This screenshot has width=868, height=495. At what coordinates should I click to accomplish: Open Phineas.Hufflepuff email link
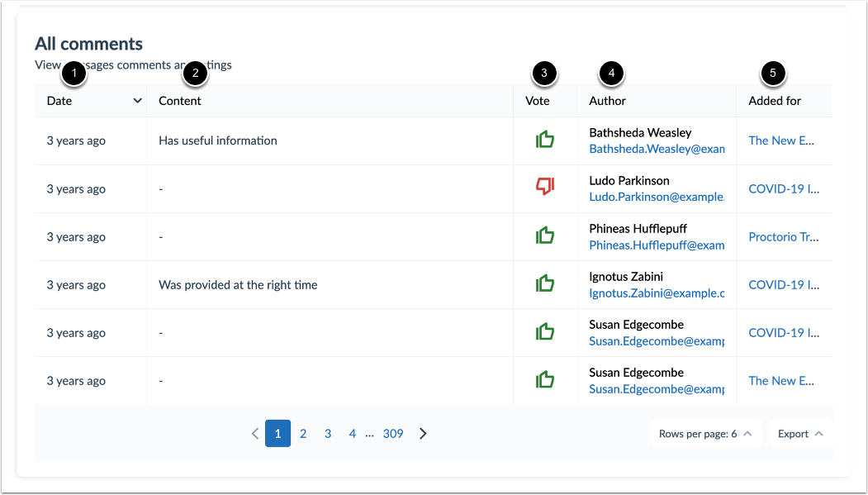657,245
